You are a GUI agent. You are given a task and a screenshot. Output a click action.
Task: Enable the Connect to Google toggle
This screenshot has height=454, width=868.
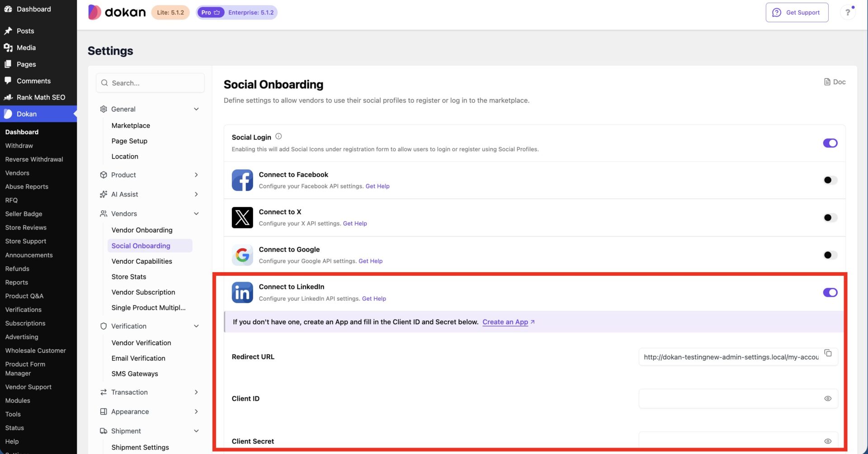click(830, 255)
